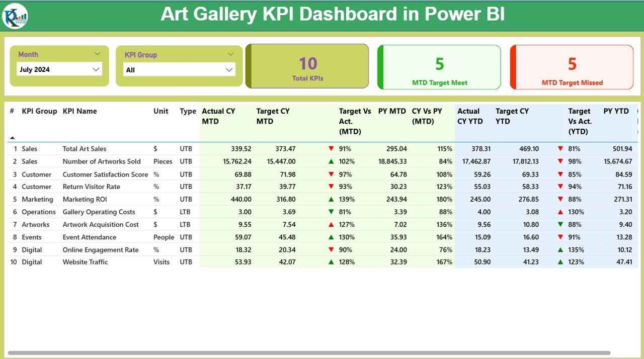Click the 15,762.24 Actual CY MTD value
Screen dimensions: 644x359
[236, 161]
